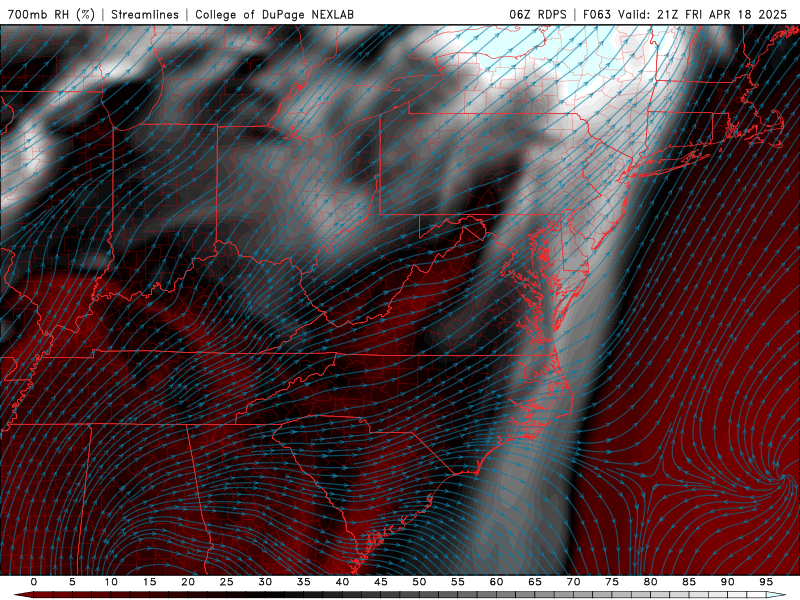The height and width of the screenshot is (600, 800).
Task: Click the colorbar value 40
Action: coord(342,582)
